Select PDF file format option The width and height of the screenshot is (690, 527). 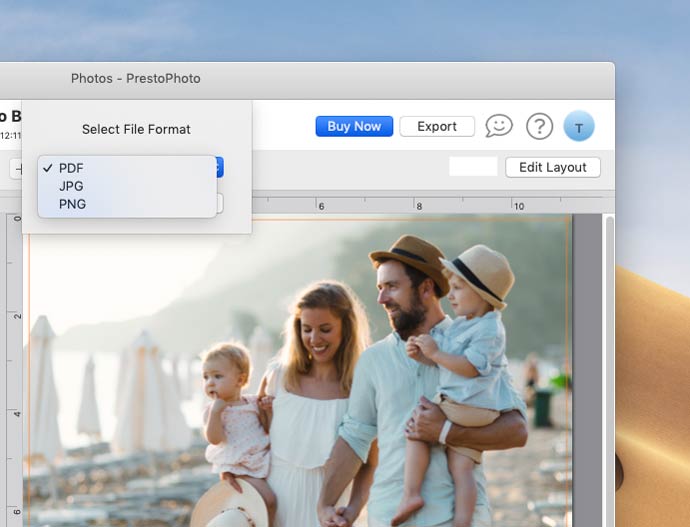(127, 168)
